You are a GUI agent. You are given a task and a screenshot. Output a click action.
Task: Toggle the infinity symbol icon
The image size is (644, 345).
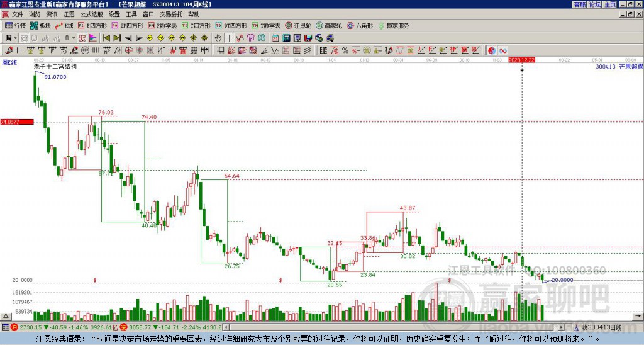502,50
